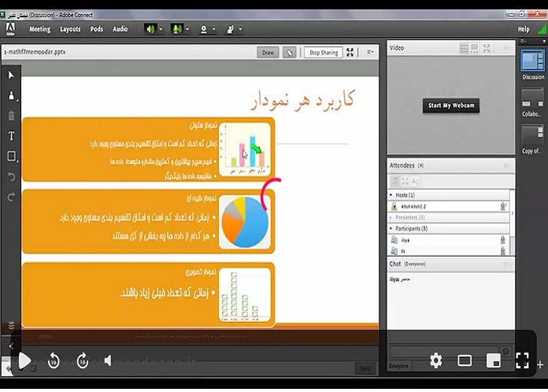Rewind the video 15 seconds
The image size is (548, 392).
[x=54, y=361]
